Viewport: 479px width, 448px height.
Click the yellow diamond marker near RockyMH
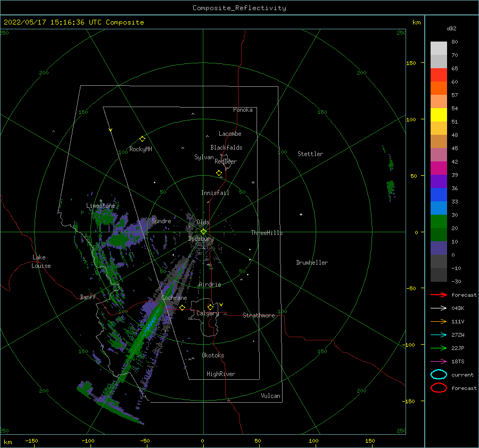(x=142, y=139)
